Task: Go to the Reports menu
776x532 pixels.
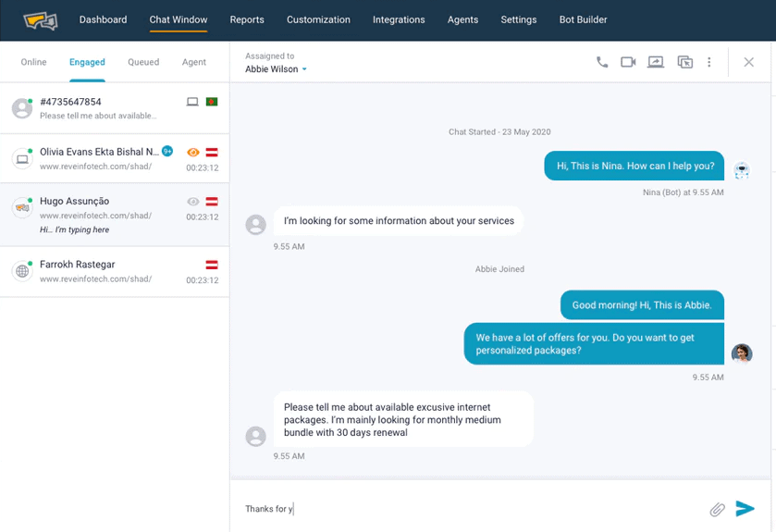Action: pos(247,19)
